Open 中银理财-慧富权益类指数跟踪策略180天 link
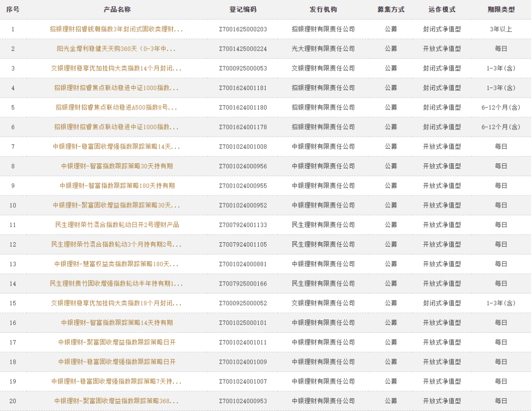Image resolution: width=532 pixels, height=411 pixels. click(116, 264)
